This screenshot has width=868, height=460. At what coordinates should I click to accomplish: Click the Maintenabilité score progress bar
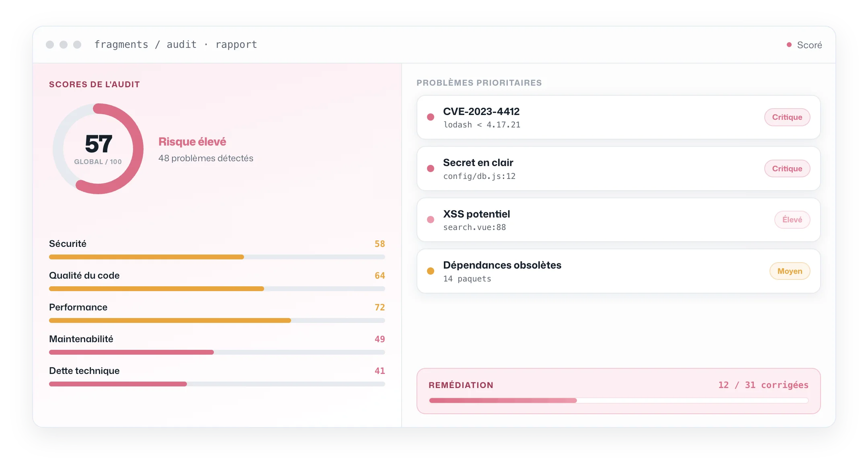click(x=217, y=352)
